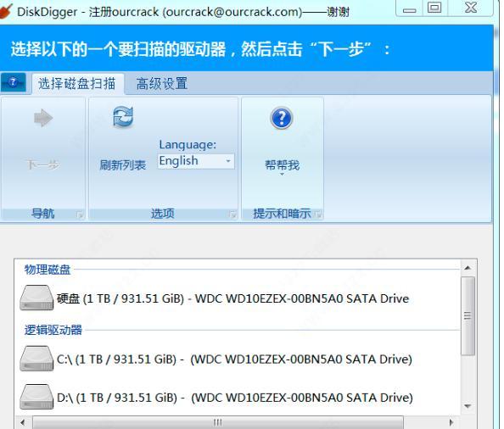Click the 下一步 button label
Image resolution: width=504 pixels, height=429 pixels.
[x=42, y=165]
